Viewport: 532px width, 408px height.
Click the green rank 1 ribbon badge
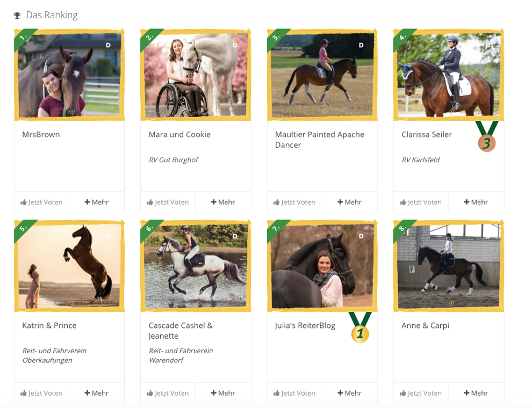click(24, 38)
